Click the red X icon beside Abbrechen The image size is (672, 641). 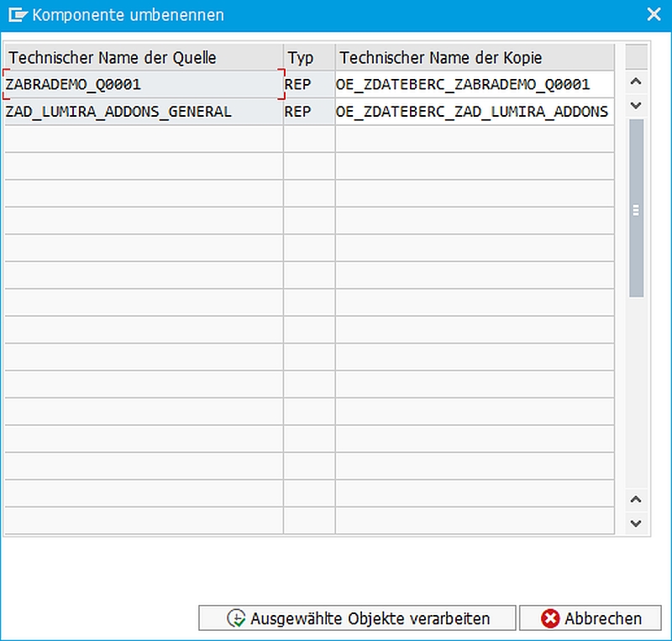(x=550, y=619)
